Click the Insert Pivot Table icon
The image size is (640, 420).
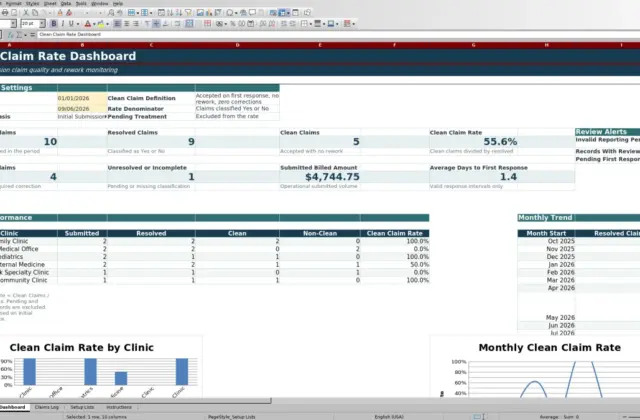coord(218,13)
